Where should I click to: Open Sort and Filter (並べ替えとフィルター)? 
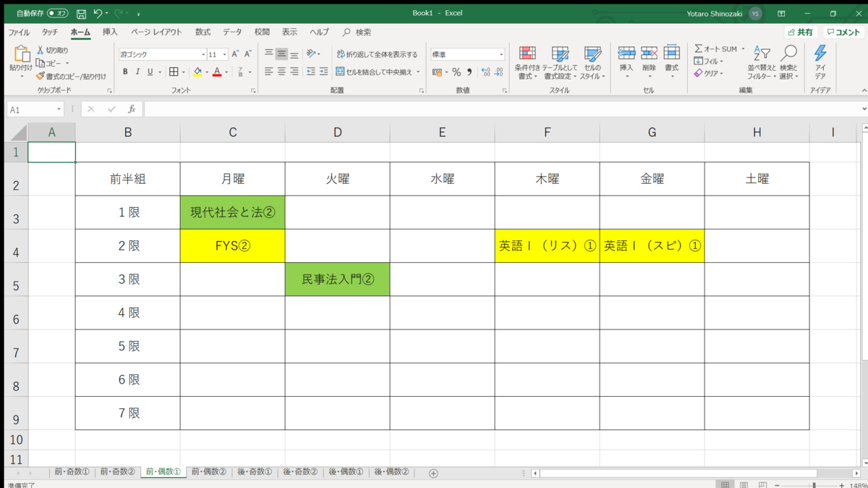coord(762,62)
